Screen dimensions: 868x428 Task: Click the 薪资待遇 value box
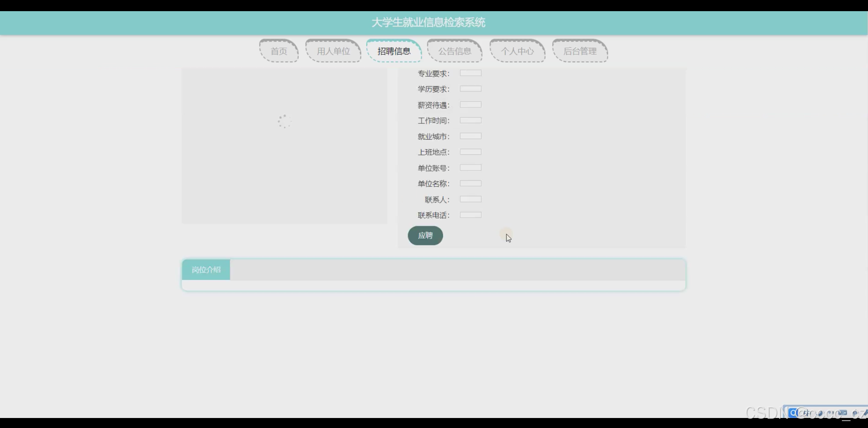470,105
